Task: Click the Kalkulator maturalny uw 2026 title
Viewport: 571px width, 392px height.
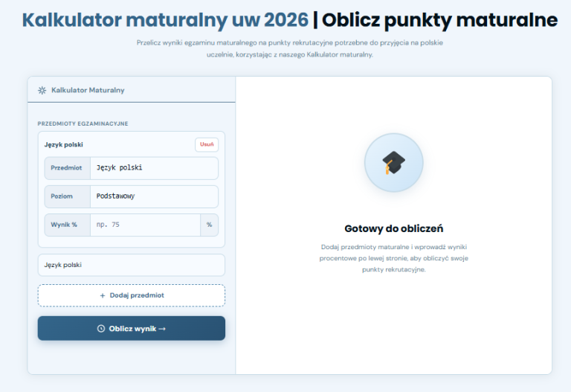Action: [x=165, y=19]
